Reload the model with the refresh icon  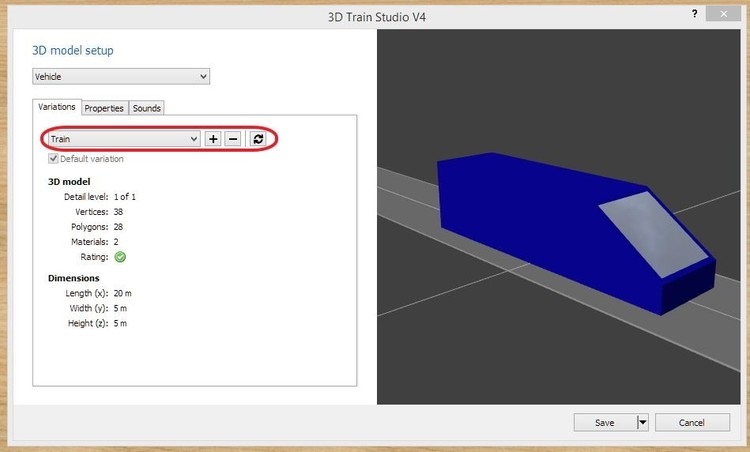(258, 139)
